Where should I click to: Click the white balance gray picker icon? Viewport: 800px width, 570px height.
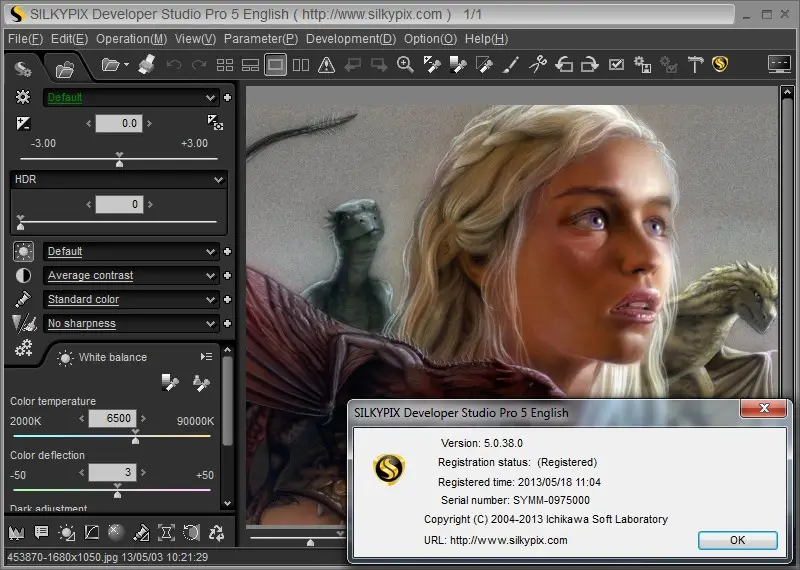pos(170,382)
